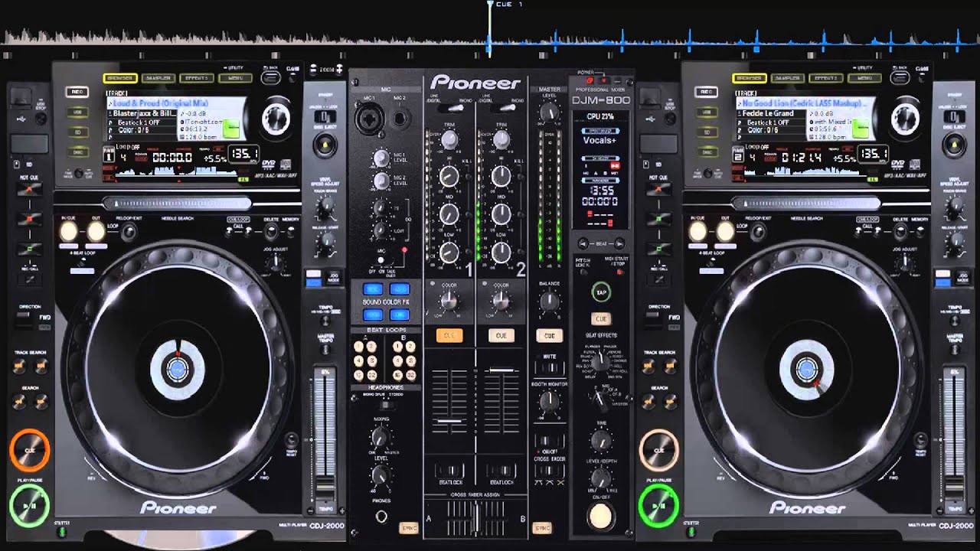Click channel 1 volume fader
980x551 pixels.
[x=449, y=421]
